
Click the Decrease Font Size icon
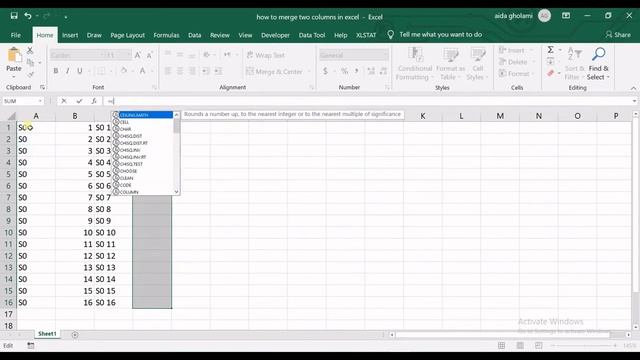149,55
